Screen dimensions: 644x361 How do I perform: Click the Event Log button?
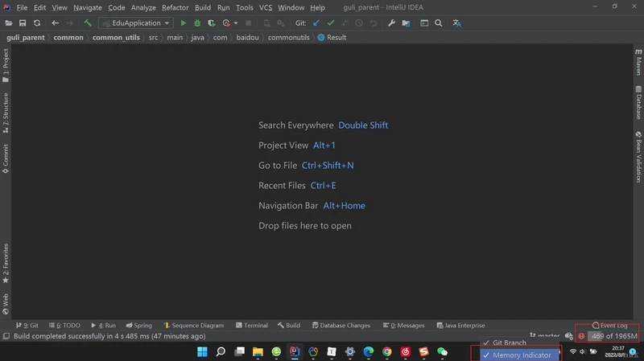pyautogui.click(x=609, y=326)
